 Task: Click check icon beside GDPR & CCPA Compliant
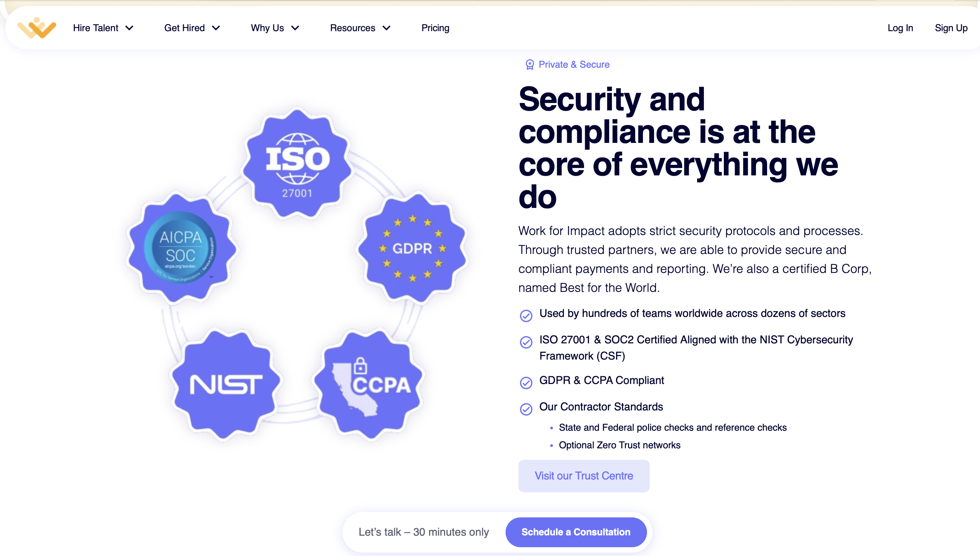[x=526, y=382]
